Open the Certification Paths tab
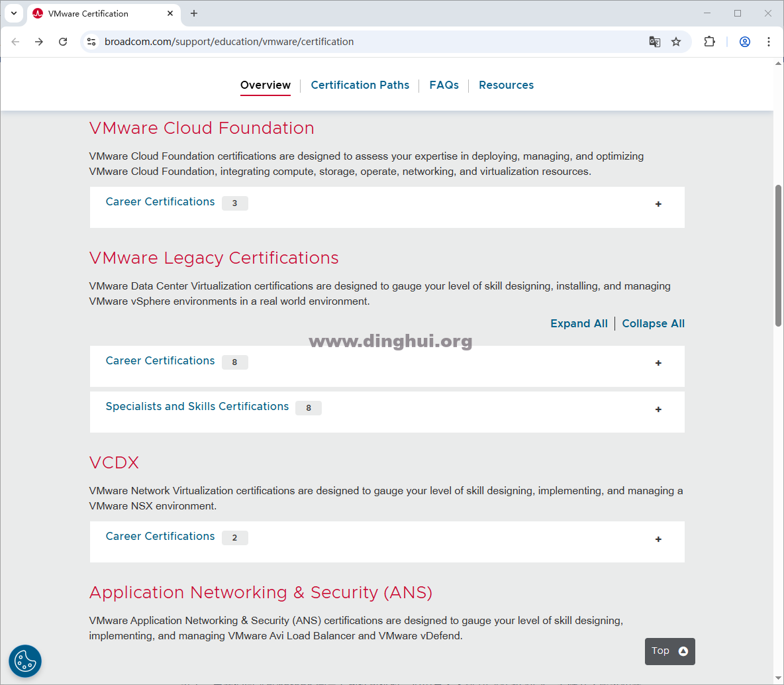The width and height of the screenshot is (784, 685). tap(360, 85)
